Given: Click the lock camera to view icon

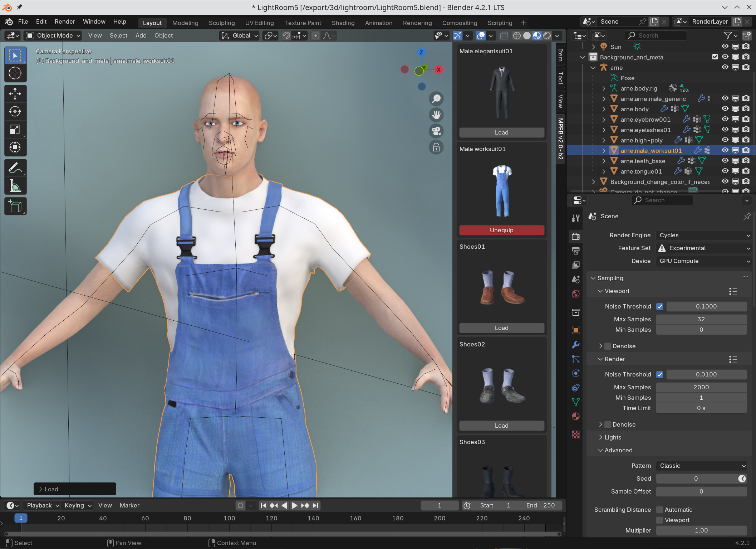Looking at the screenshot, I should point(436,147).
